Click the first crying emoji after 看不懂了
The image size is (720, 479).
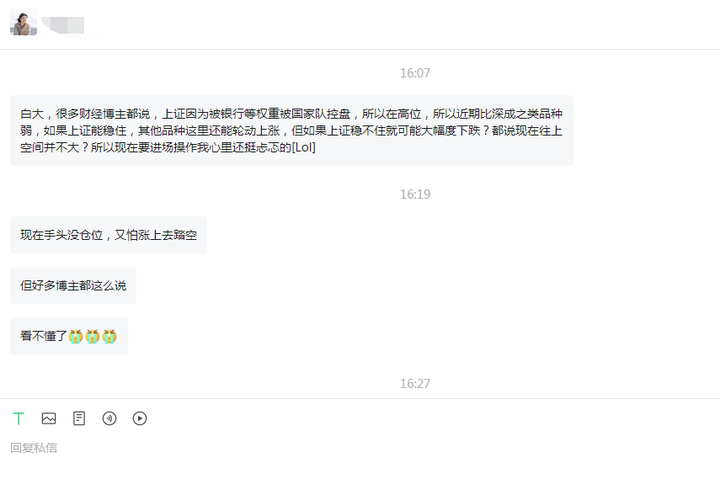tap(76, 337)
